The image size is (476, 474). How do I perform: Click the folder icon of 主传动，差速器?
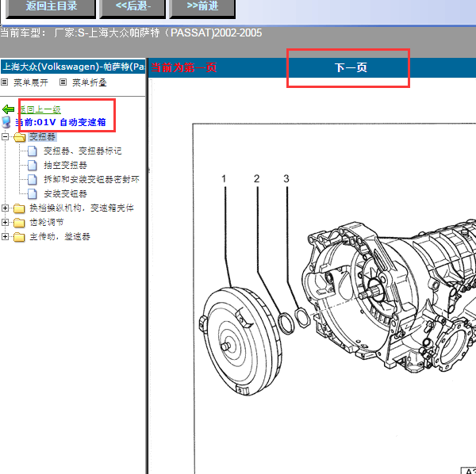[19, 237]
